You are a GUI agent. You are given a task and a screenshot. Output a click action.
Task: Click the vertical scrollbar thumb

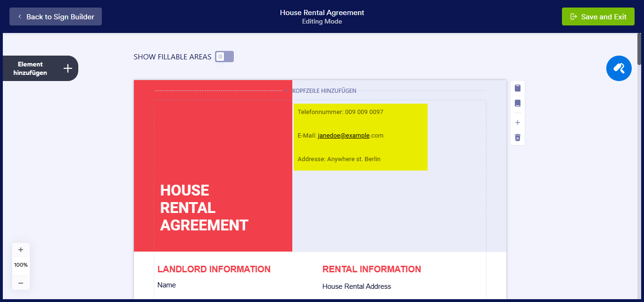coord(639,49)
